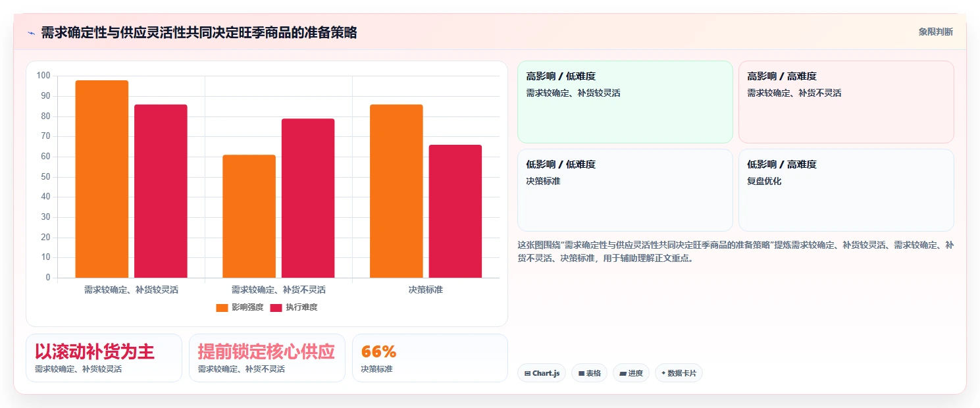Select the 高影响 / 高难度 quadrant card
980x408 pixels.
pyautogui.click(x=846, y=102)
